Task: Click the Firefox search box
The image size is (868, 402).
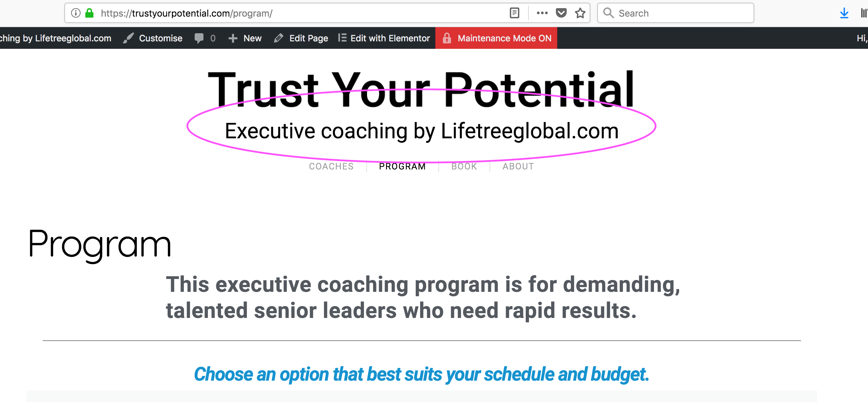Action: [x=675, y=13]
